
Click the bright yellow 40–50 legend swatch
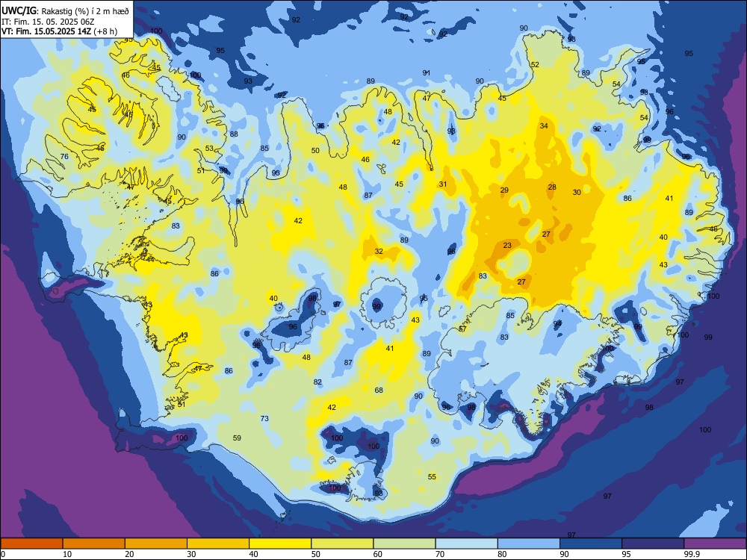pyautogui.click(x=280, y=544)
